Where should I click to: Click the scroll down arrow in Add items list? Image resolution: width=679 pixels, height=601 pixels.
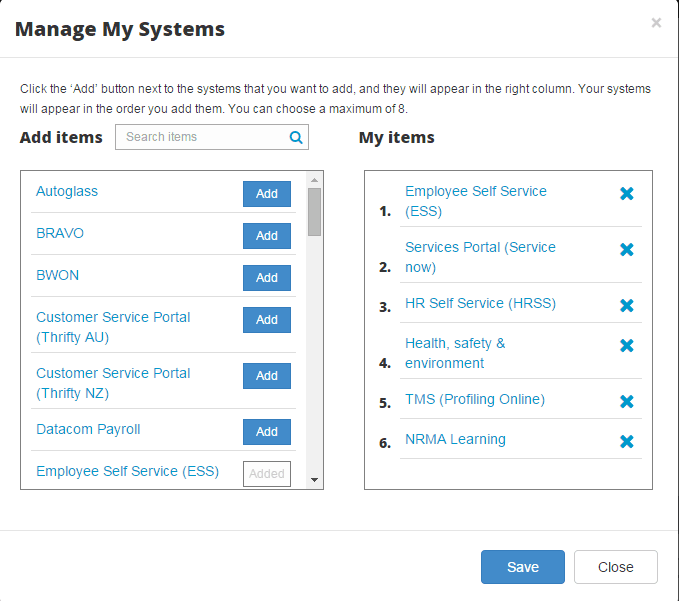tap(315, 480)
